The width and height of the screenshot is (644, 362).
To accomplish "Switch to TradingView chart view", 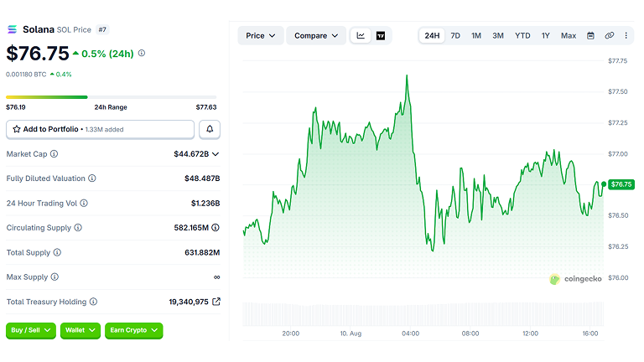I will [381, 36].
